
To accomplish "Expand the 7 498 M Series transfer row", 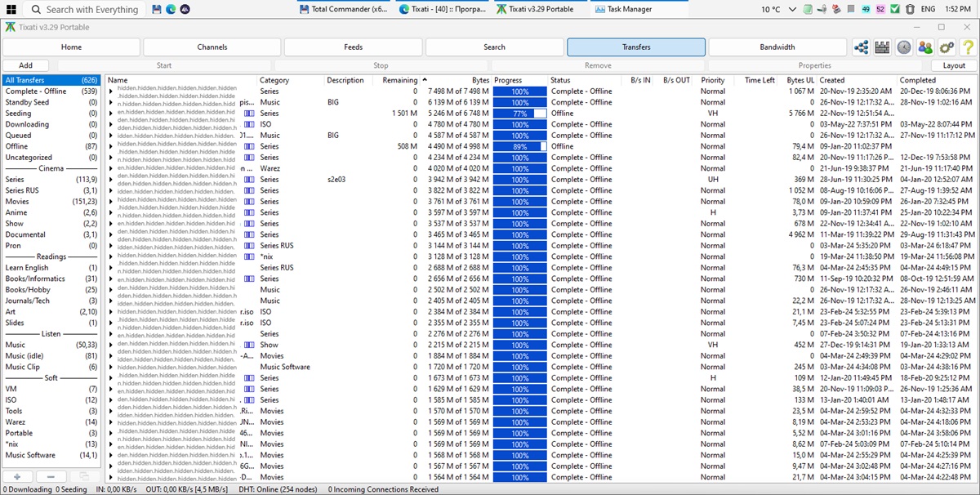I will (111, 91).
